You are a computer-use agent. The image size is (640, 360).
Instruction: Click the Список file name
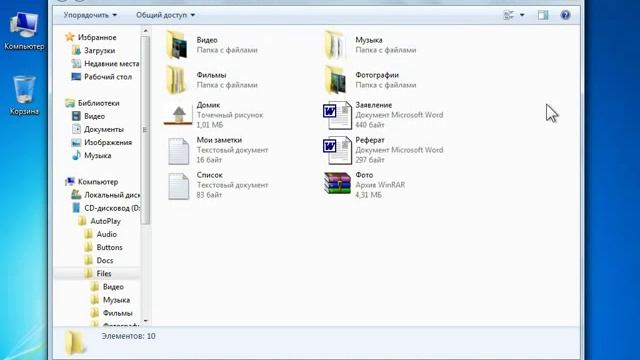click(209, 175)
